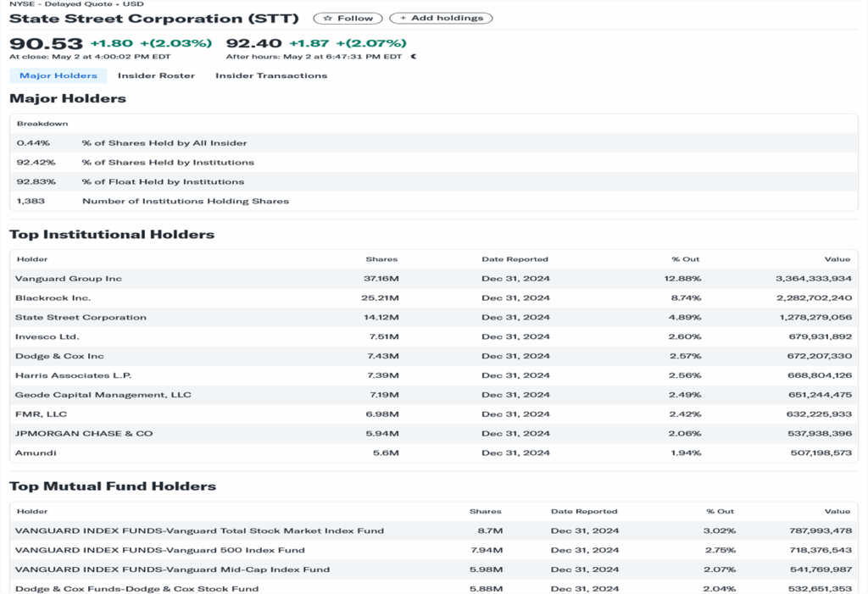Open the Insider Transactions tab
This screenshot has width=868, height=594.
pyautogui.click(x=271, y=75)
